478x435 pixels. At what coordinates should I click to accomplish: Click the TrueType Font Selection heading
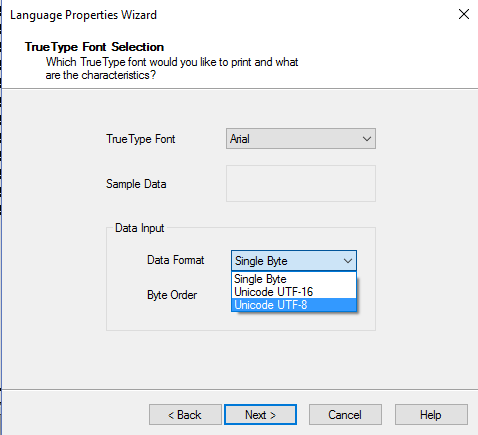(94, 47)
